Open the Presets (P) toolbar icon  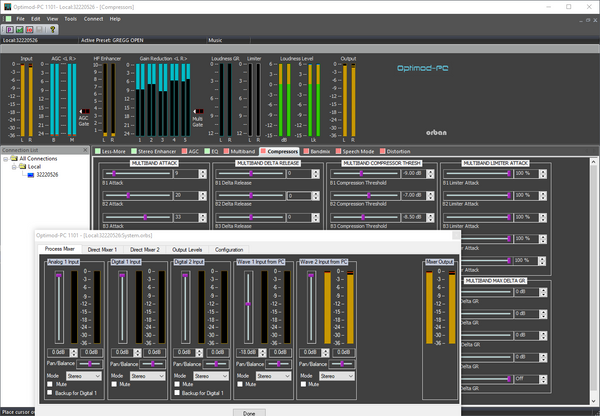10,29
